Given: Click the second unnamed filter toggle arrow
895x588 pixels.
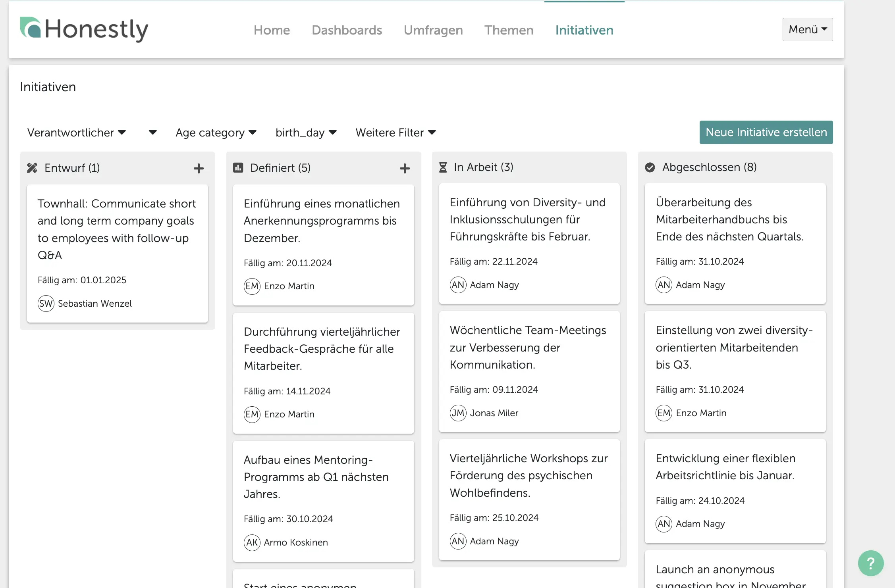Looking at the screenshot, I should pos(150,132).
